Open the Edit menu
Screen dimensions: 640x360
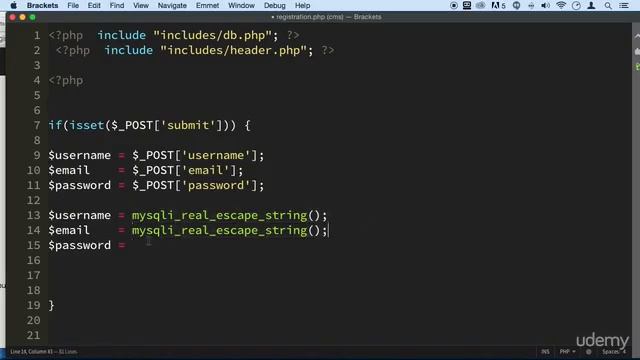(94, 5)
